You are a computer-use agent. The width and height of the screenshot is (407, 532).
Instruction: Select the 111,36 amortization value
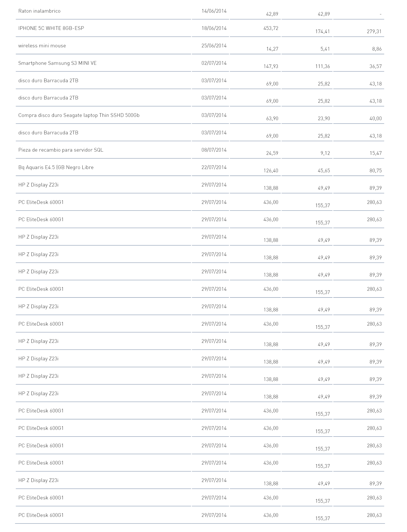[322, 66]
